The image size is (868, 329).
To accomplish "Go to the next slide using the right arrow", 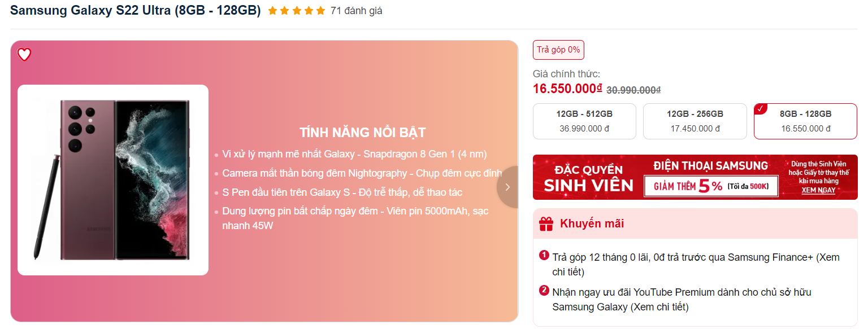I will [507, 187].
